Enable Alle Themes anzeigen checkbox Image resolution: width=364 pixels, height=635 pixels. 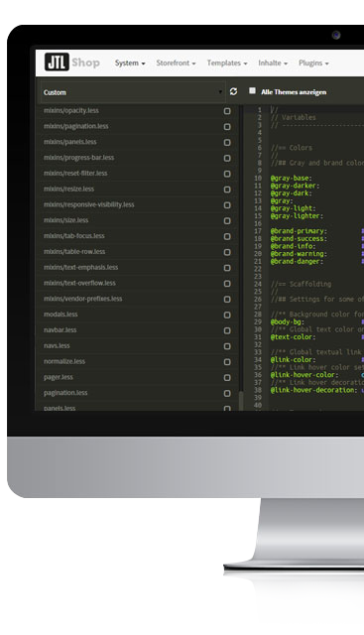point(252,90)
